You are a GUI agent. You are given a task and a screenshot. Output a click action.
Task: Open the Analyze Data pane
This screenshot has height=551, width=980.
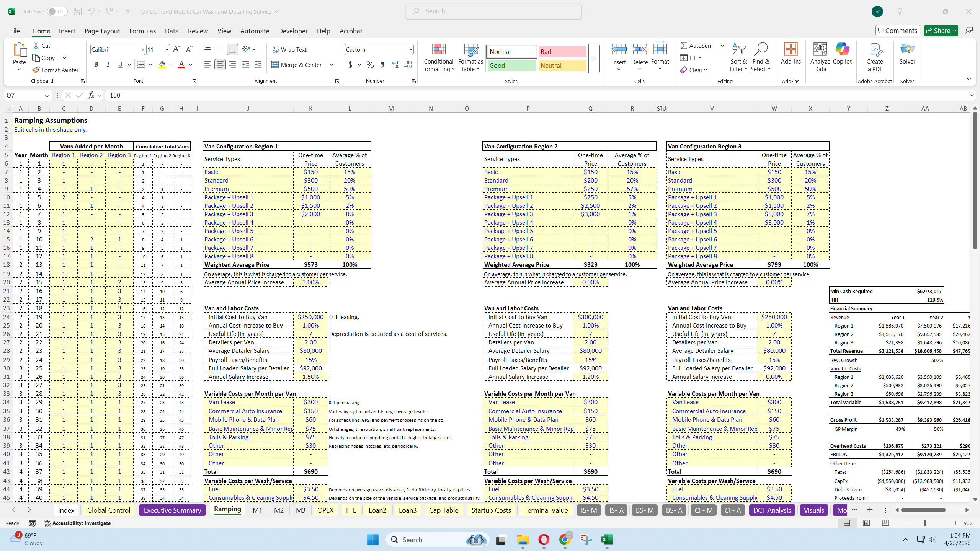tap(819, 57)
